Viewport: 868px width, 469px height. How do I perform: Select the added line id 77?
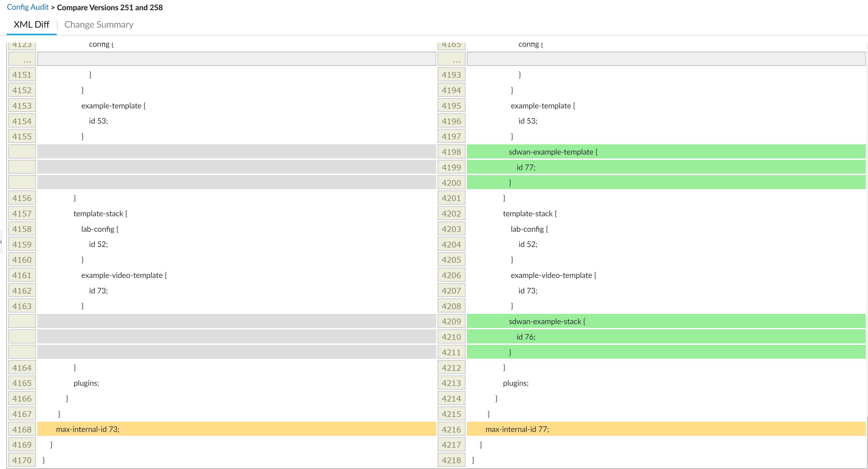pyautogui.click(x=526, y=168)
